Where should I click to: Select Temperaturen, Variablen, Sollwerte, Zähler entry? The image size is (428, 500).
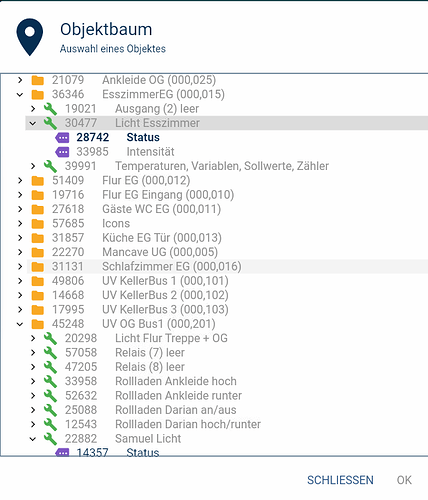tap(222, 166)
